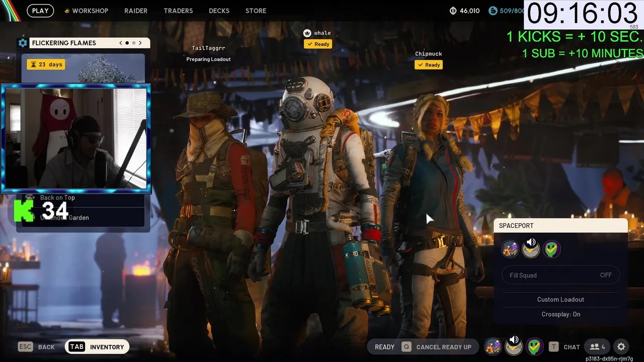Viewport: 644px width, 362px height.
Task: Open the RAIDER tab
Action: [x=136, y=11]
